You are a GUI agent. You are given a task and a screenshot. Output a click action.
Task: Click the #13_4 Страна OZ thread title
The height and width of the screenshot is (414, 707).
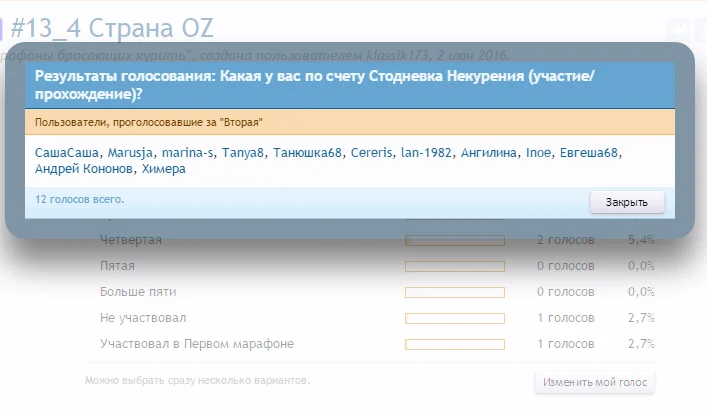(112, 28)
